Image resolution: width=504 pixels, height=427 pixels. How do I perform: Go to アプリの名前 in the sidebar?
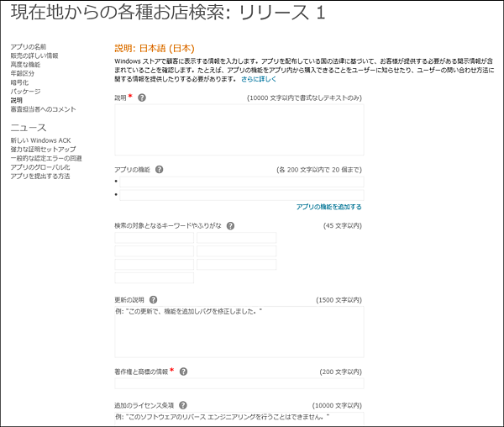(x=29, y=47)
